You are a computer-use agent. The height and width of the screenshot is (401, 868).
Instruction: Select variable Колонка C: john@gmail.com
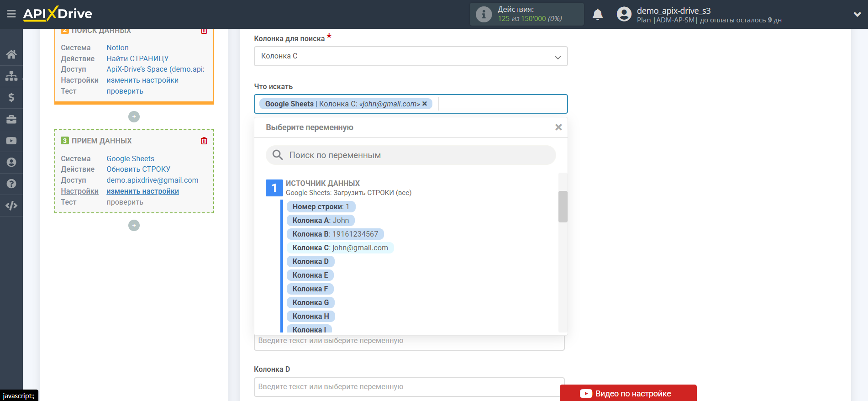point(340,248)
